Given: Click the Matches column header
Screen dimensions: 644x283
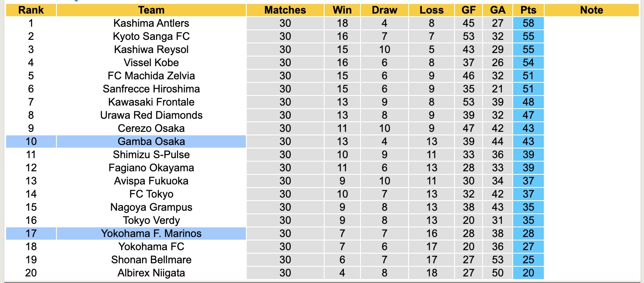Looking at the screenshot, I should (x=285, y=10).
